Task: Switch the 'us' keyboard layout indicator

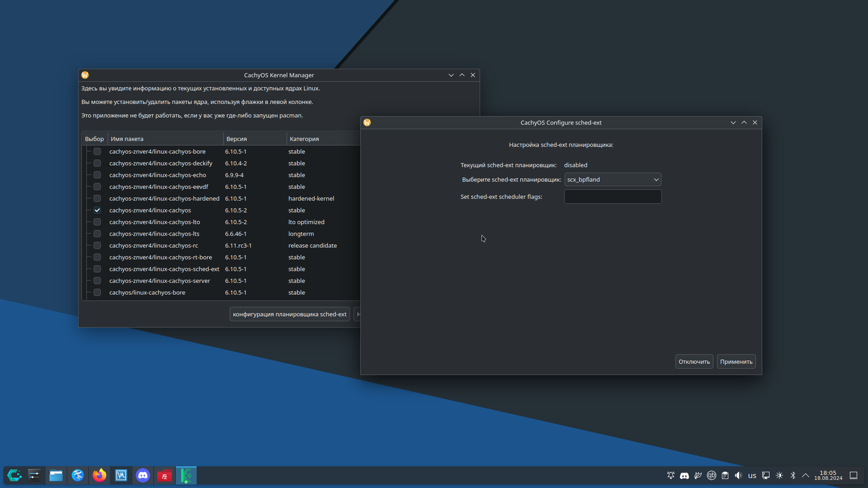Action: (752, 476)
